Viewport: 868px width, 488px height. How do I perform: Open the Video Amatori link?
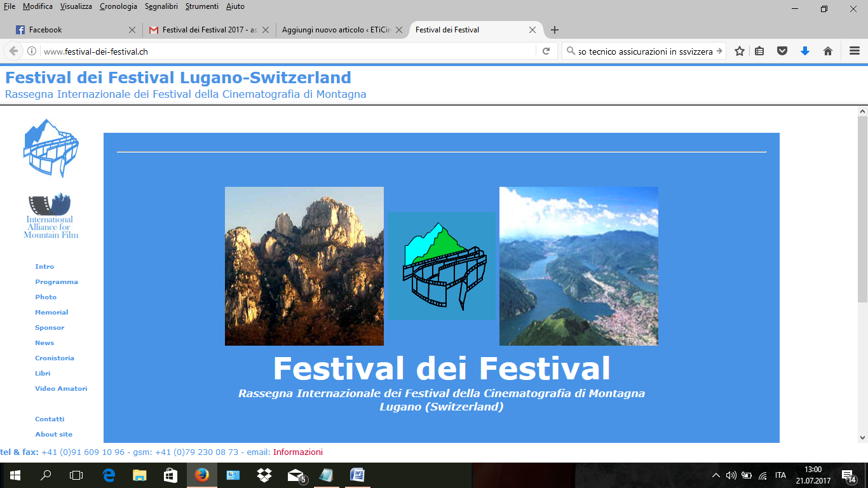click(61, 389)
